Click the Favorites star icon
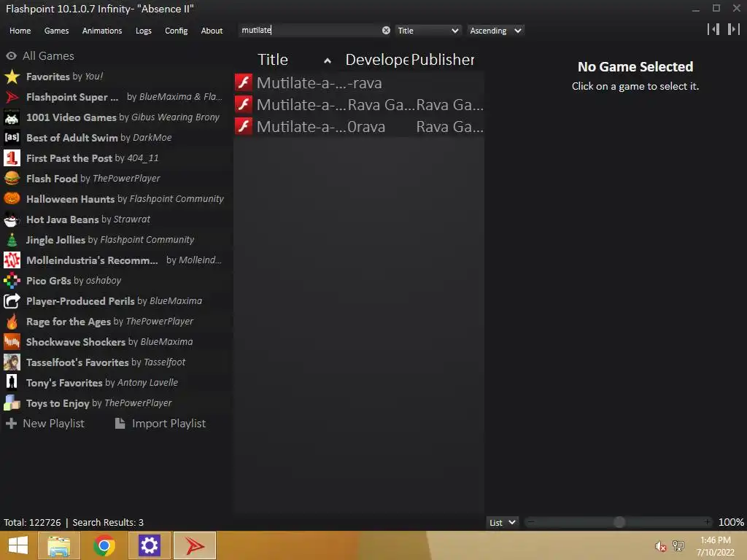Viewport: 747px width, 560px height. 12,76
